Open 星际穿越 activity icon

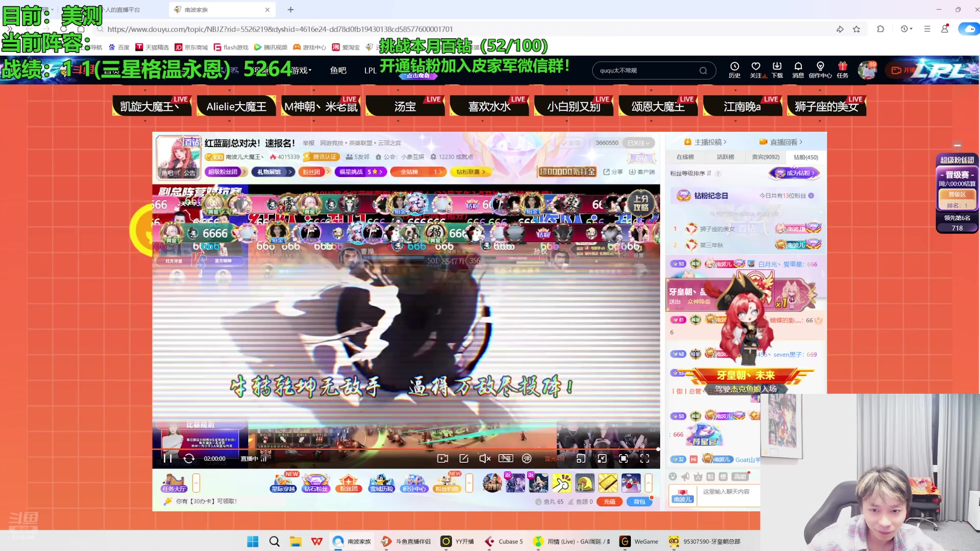(283, 483)
